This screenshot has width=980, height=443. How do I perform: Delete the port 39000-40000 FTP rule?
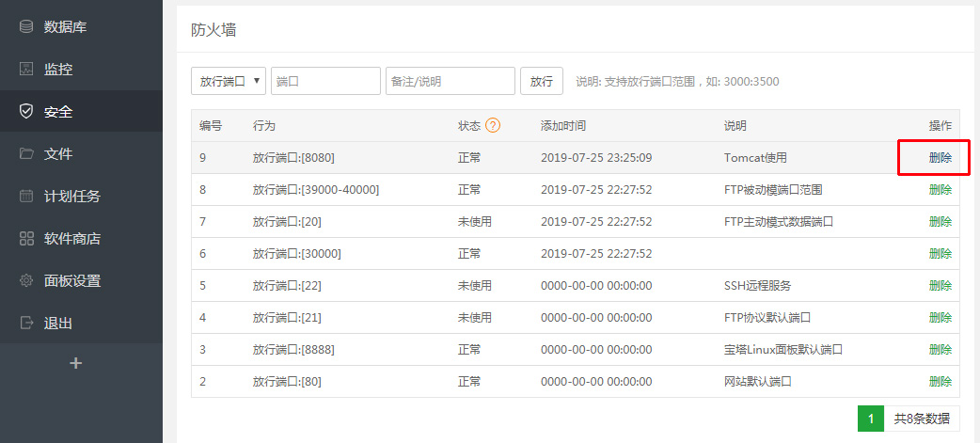coord(940,190)
